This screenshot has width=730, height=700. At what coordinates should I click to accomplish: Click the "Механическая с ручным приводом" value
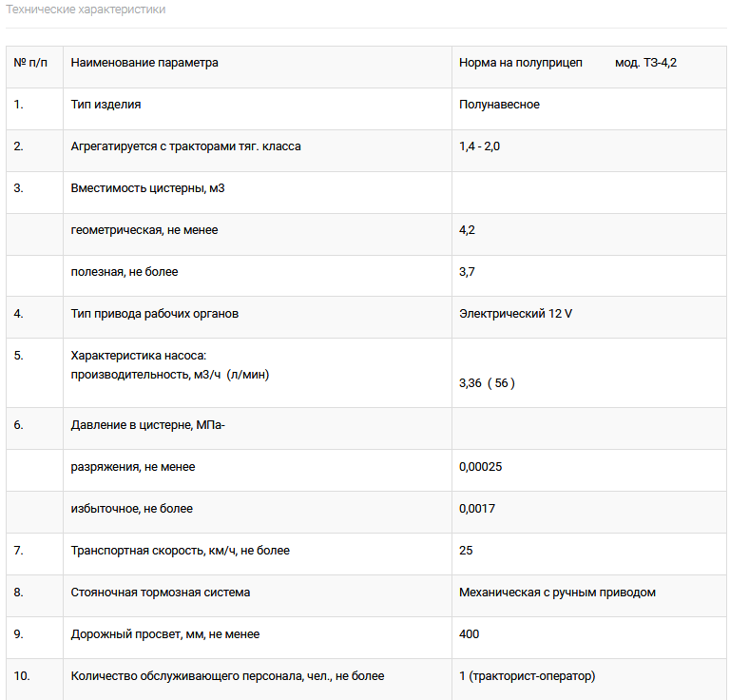tap(557, 593)
